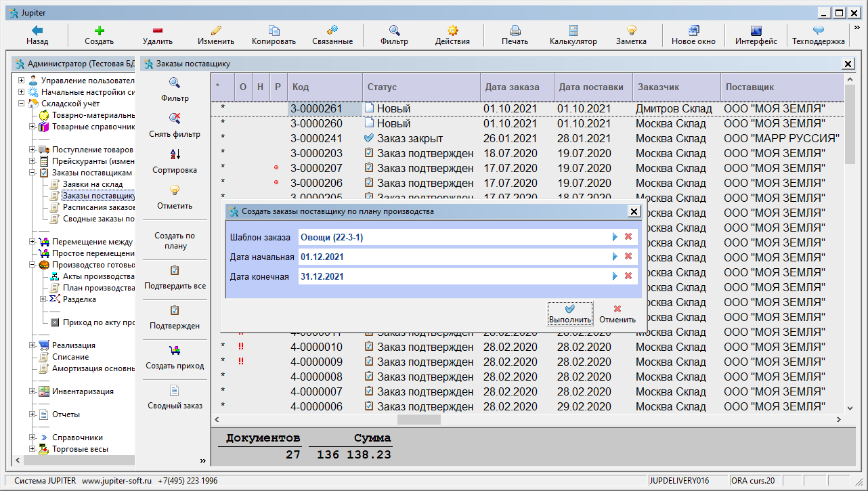Image resolution: width=868 pixels, height=491 pixels.
Task: Click Создать по плану action
Action: coord(175,240)
